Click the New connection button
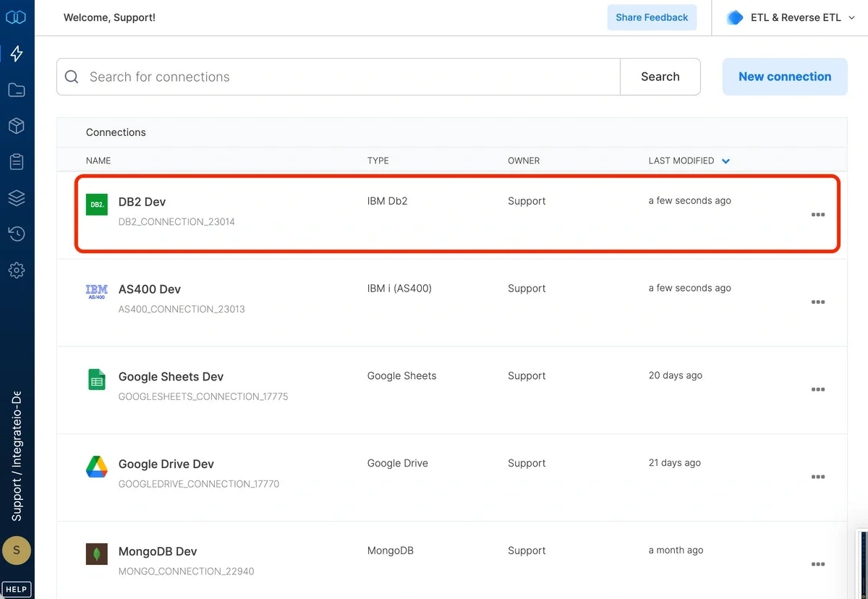868x599 pixels. (x=784, y=76)
